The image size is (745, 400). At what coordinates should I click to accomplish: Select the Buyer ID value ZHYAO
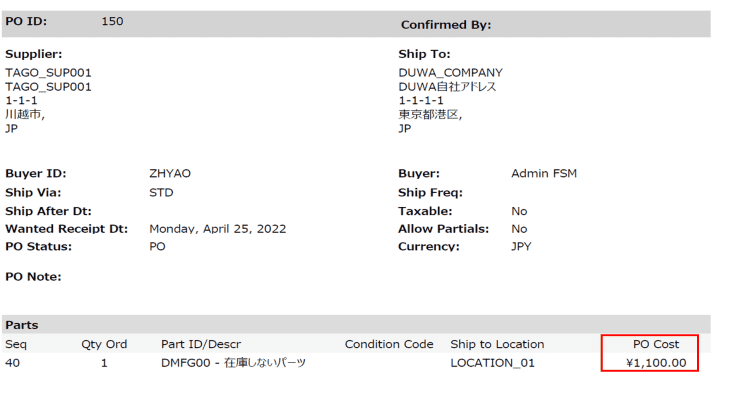coord(169,173)
